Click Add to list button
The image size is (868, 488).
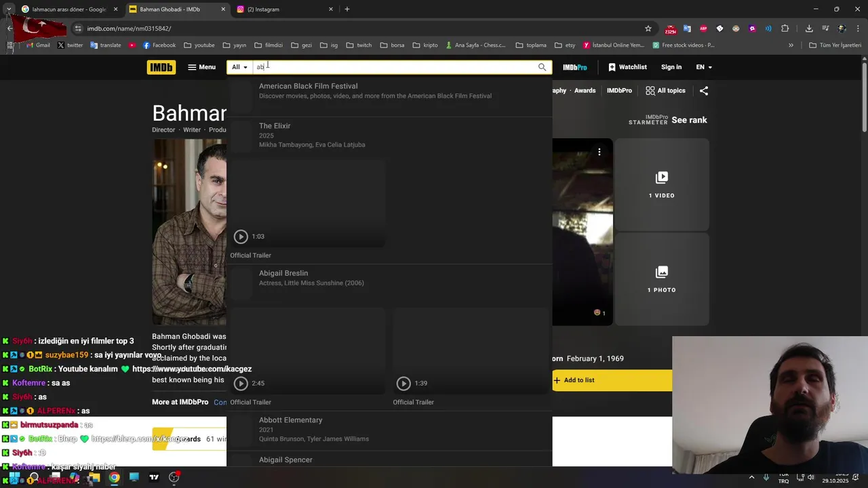pos(612,380)
